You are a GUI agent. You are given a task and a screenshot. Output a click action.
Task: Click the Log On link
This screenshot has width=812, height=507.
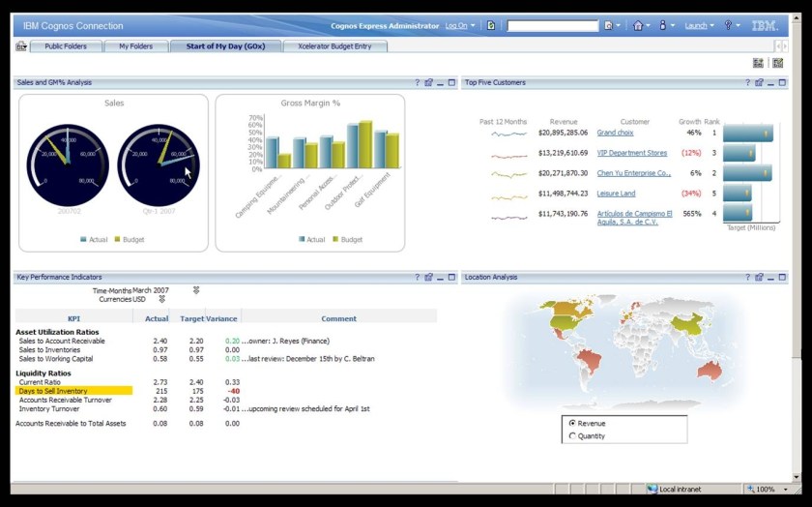coord(456,25)
